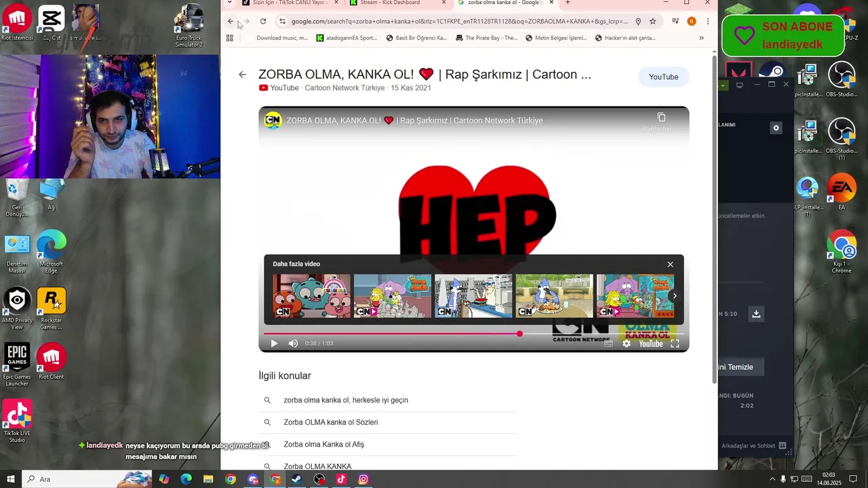Open the video on YouTube via the logo

(651, 344)
